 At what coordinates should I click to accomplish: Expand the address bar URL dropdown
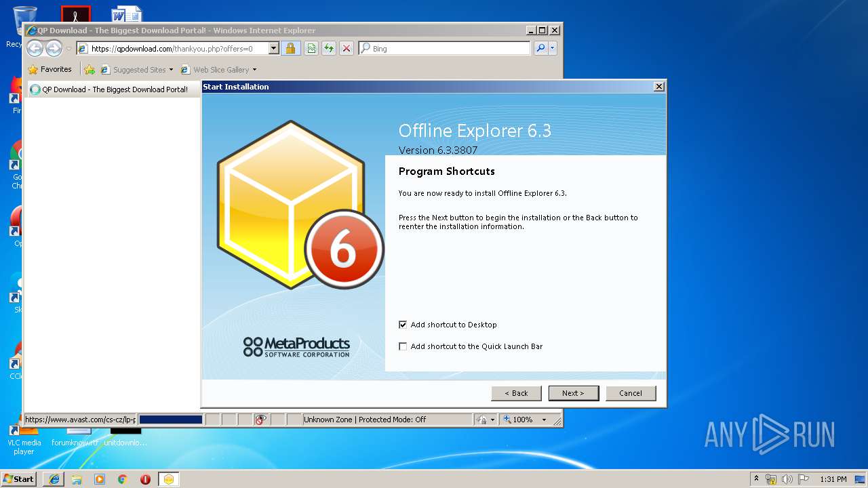pyautogui.click(x=274, y=49)
